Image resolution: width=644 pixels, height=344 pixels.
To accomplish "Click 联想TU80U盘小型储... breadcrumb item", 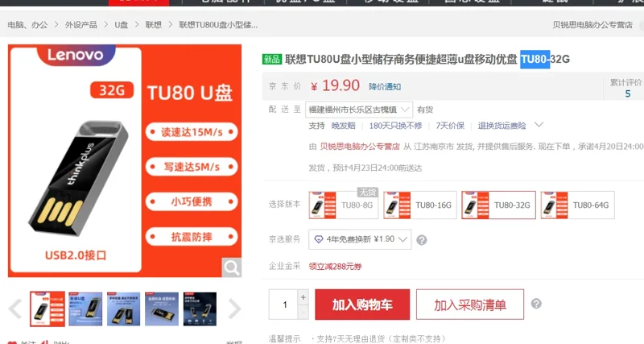I will click(x=218, y=25).
